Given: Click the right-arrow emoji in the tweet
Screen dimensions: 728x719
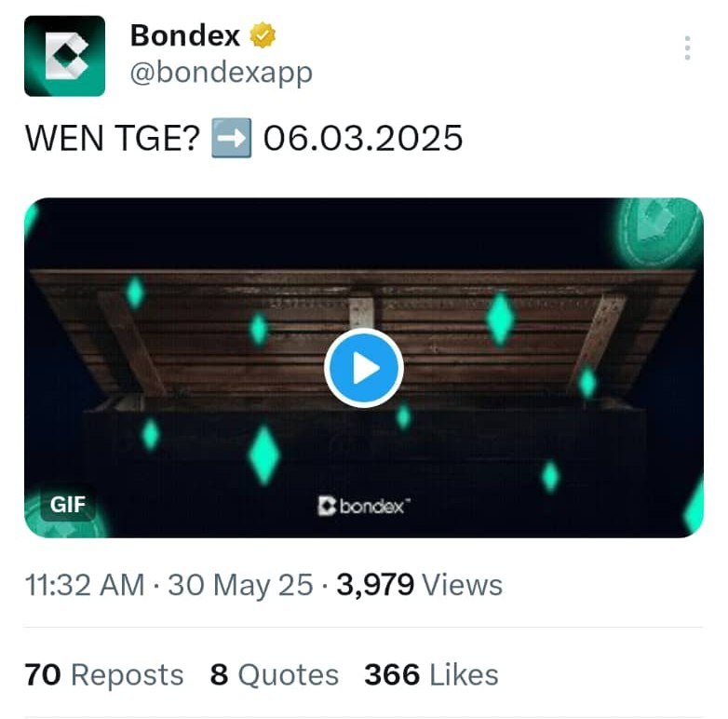Looking at the screenshot, I should coord(231,139).
